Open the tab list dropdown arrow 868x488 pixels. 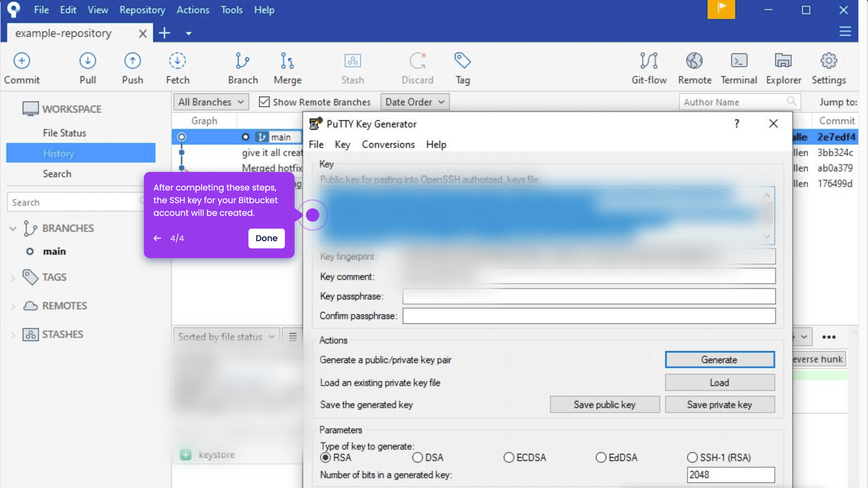click(189, 33)
